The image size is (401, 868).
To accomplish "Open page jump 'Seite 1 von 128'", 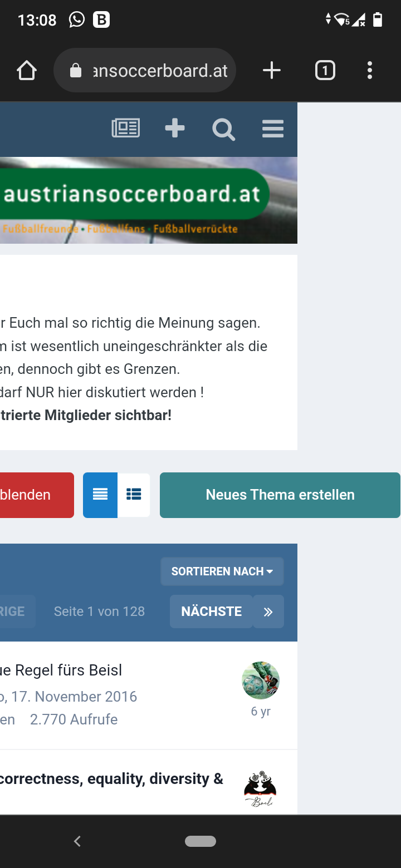I will tap(99, 611).
